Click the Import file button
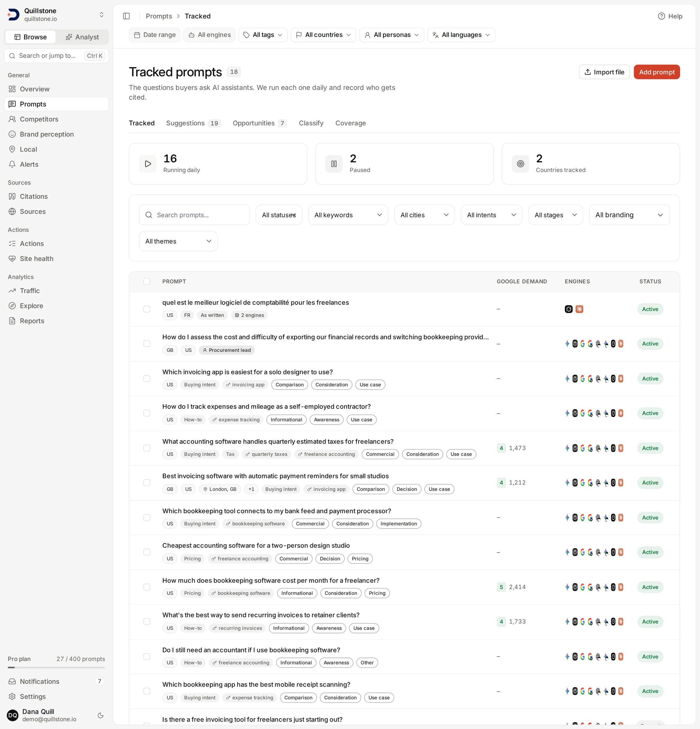The image size is (700, 729). tap(604, 72)
